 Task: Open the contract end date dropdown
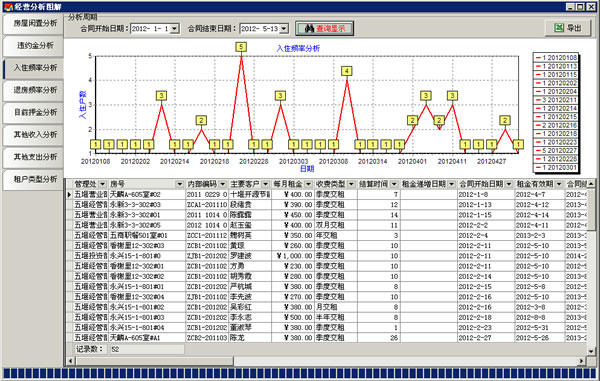(x=284, y=29)
